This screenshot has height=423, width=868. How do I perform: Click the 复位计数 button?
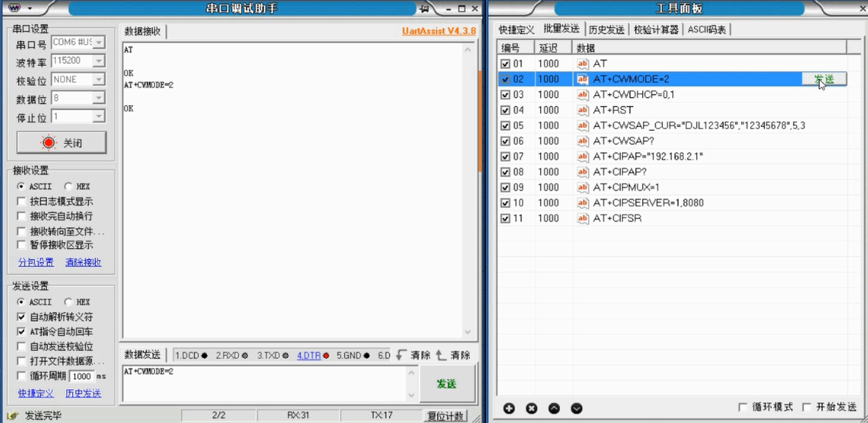(x=446, y=416)
